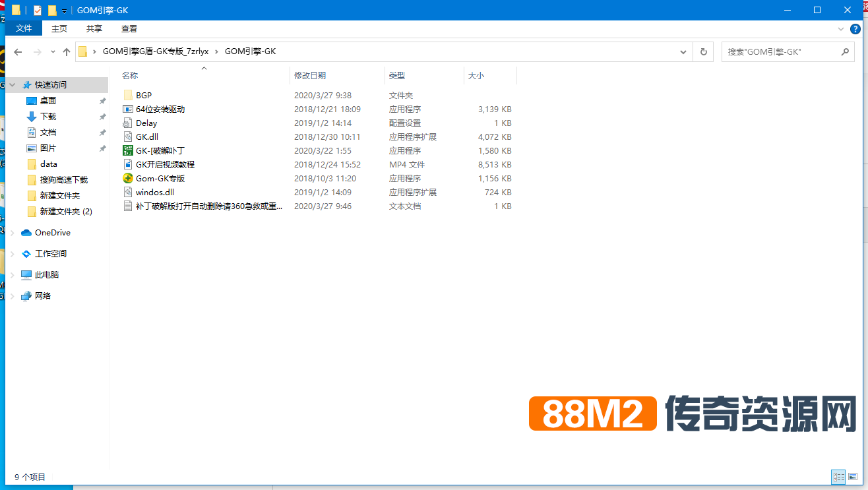Open 桌面 in quick access
The image size is (868, 490).
click(48, 101)
